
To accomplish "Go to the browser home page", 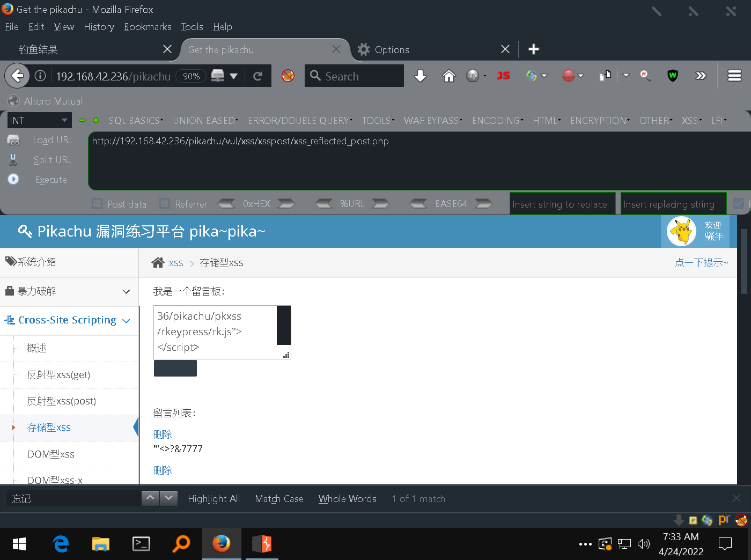I will [x=448, y=76].
